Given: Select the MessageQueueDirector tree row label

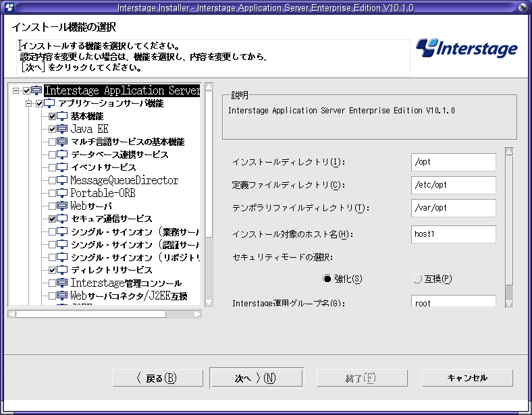Looking at the screenshot, I should point(124,180).
